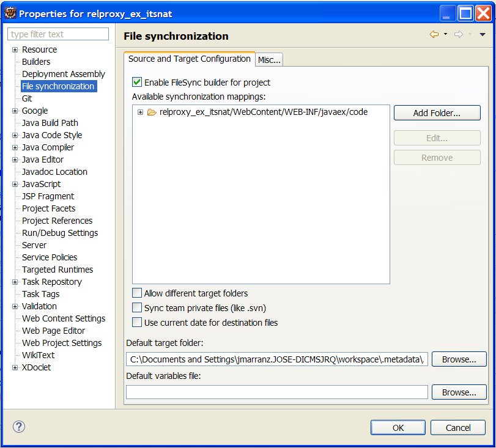Open the view menu triangle icon
This screenshot has width=496, height=448.
(483, 35)
